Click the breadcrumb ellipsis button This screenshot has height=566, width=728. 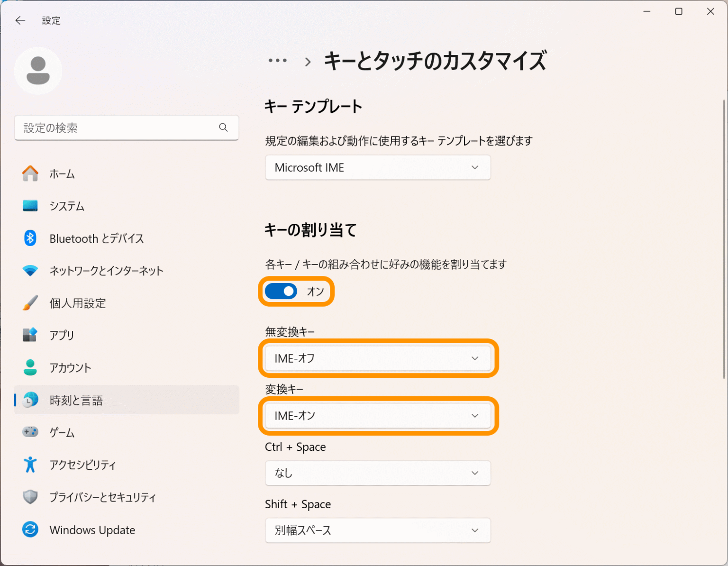point(277,61)
